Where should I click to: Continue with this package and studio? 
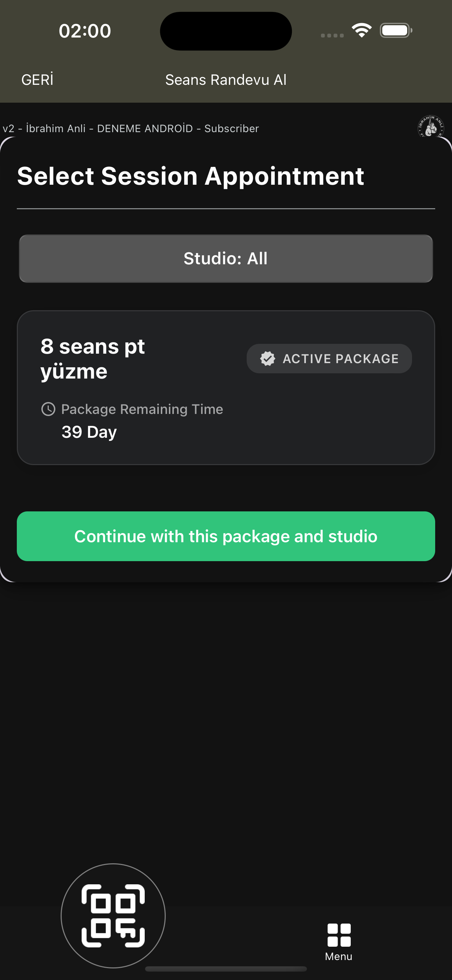pos(226,536)
